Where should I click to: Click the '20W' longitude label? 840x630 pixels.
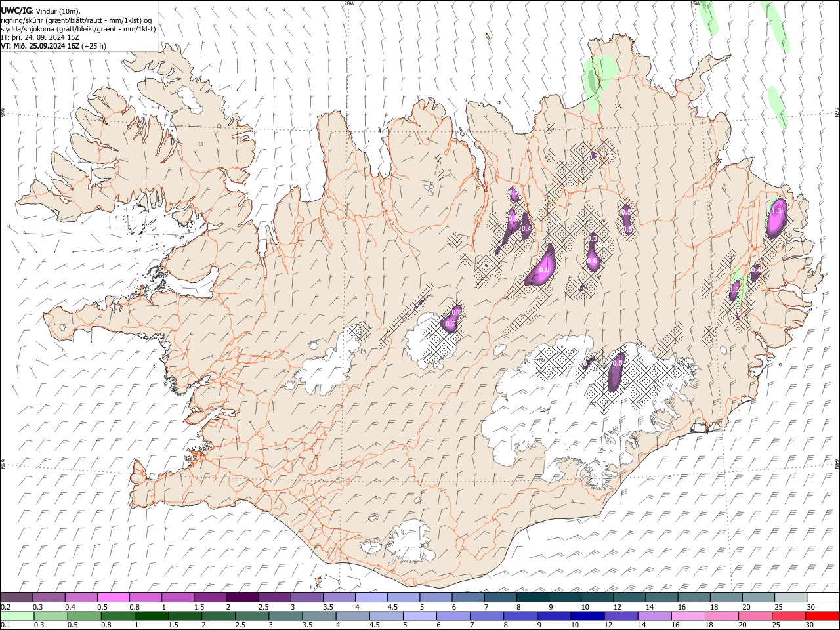[x=349, y=3]
